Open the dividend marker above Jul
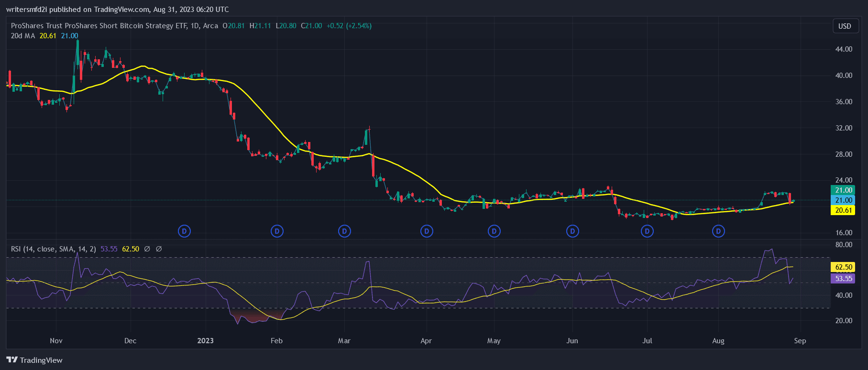The width and height of the screenshot is (868, 370). (x=647, y=231)
